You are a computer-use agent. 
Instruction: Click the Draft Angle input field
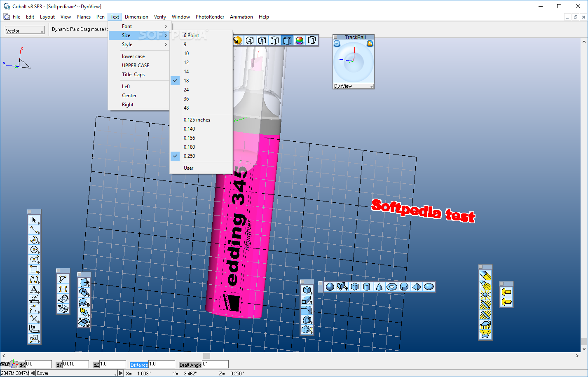(x=215, y=364)
